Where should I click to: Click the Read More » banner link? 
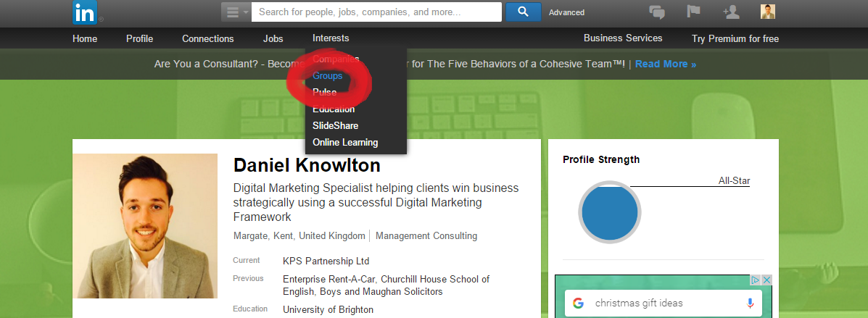tap(665, 64)
